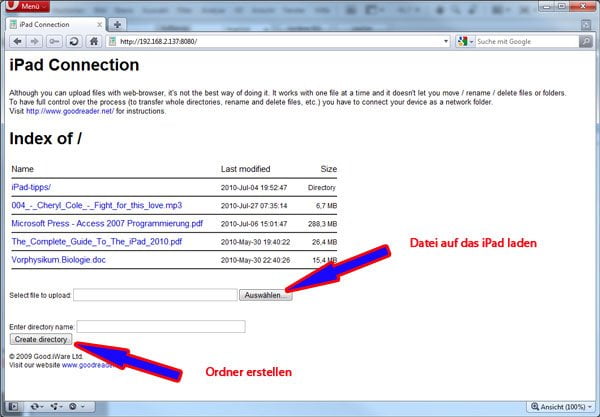
Task: Click the wand (key) icon in toolbar
Action: 54,42
